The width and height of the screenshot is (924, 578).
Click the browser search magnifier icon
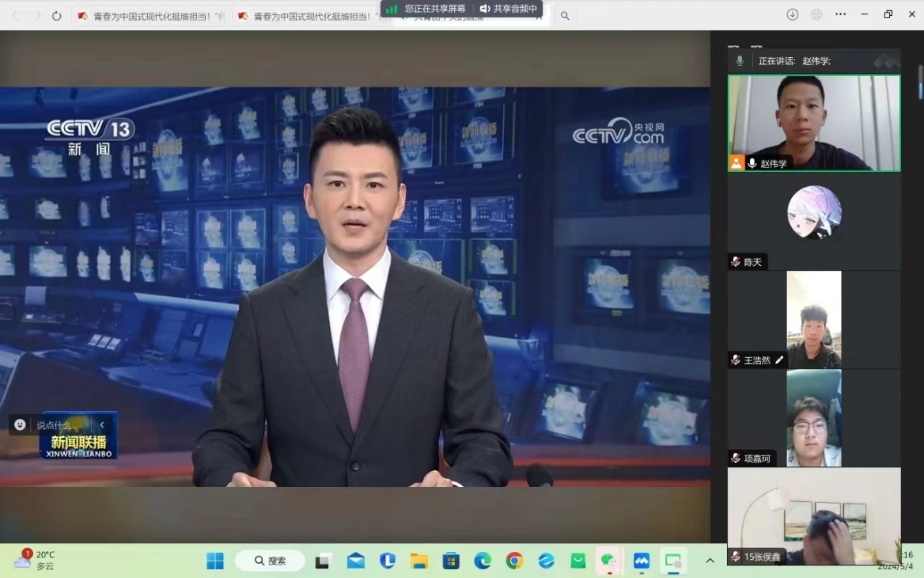[x=565, y=16]
